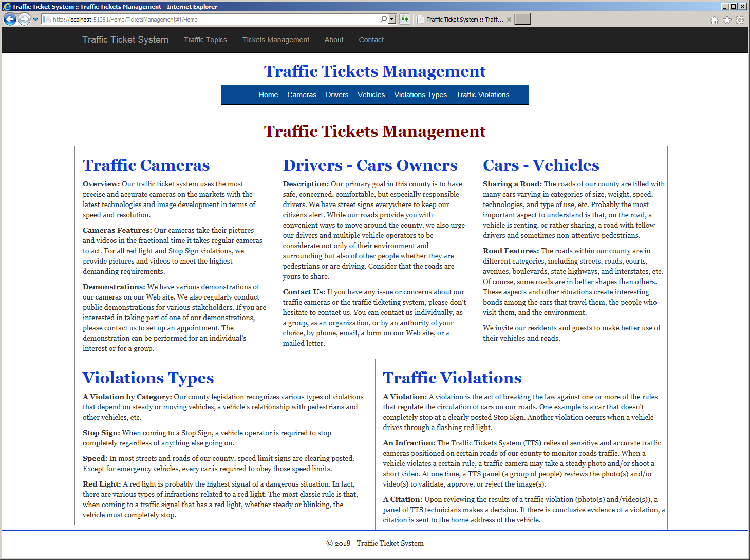Click the address bar search magnifier icon
The height and width of the screenshot is (560, 750).
[x=383, y=19]
